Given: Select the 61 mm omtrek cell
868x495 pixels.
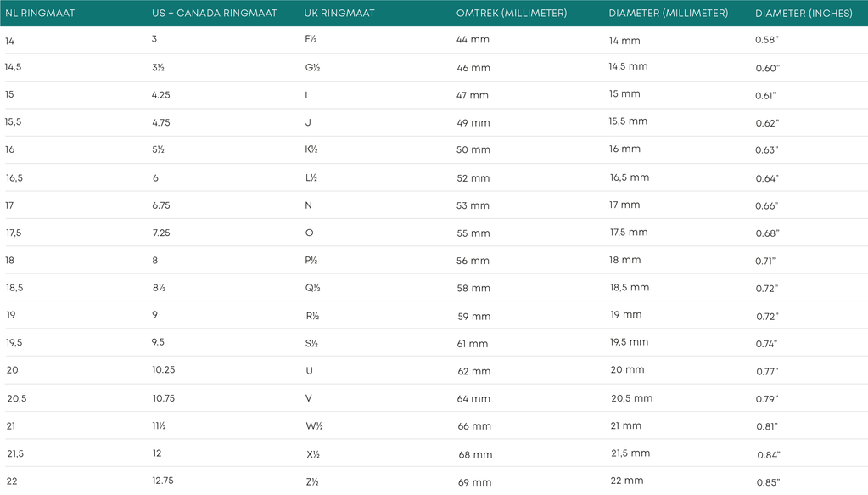Looking at the screenshot, I should tap(473, 344).
